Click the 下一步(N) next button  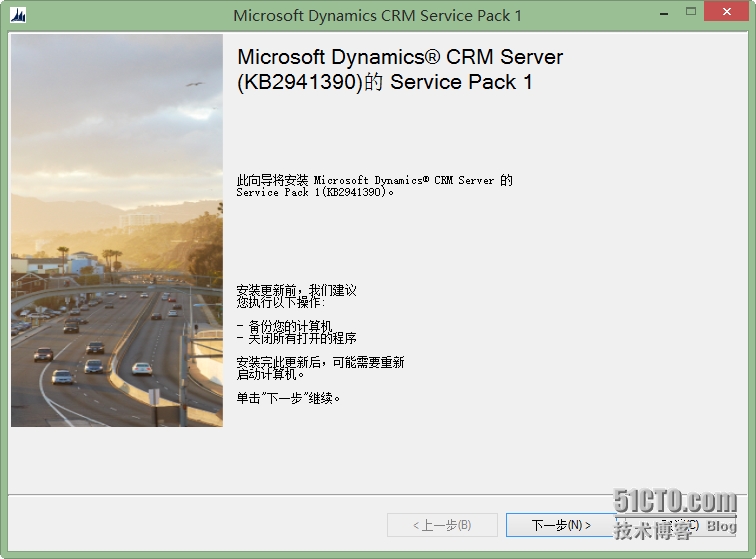click(x=561, y=525)
